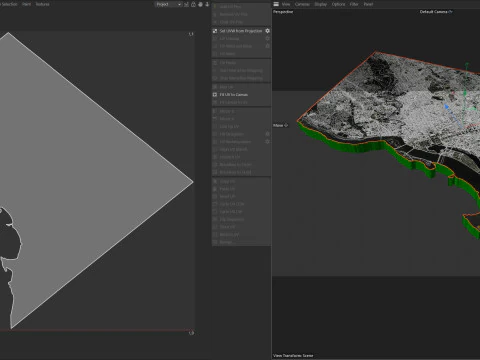Click the UV Weld and Relax command
Image resolution: width=480 pixels, height=360 pixels.
[236, 46]
